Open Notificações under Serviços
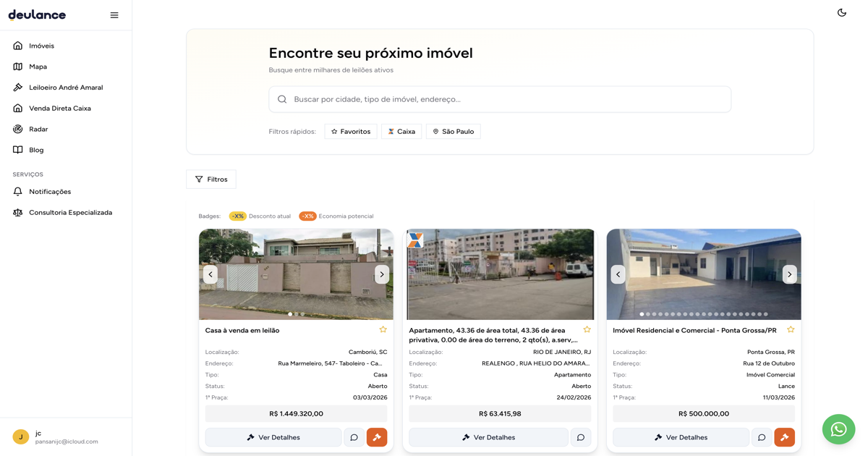 tap(66, 192)
